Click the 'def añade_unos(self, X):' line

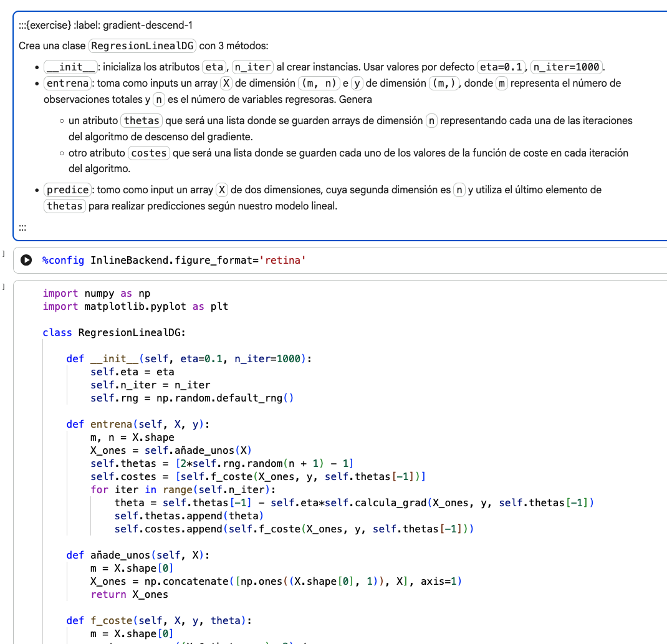(x=138, y=555)
